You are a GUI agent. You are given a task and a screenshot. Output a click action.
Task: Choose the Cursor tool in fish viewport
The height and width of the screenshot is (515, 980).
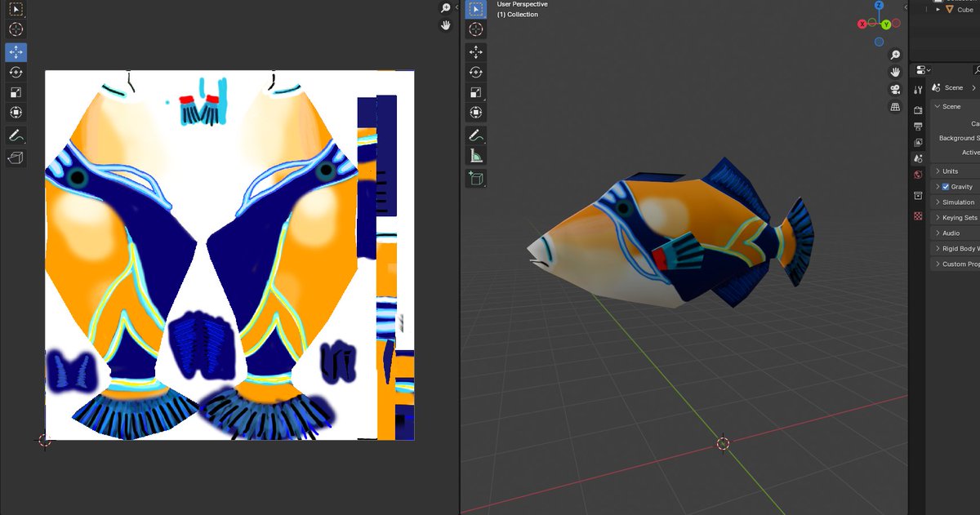pyautogui.click(x=476, y=29)
